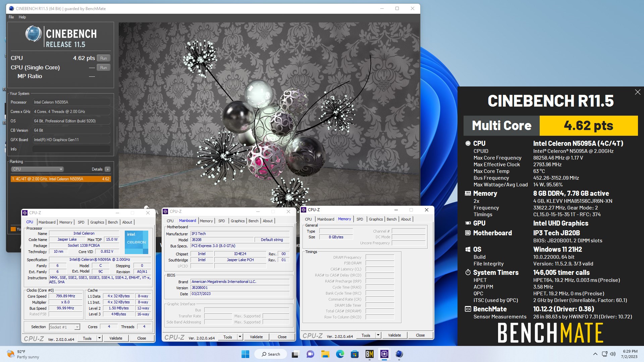
Task: Expand Tools dropdown arrow in right CPU-Z
Action: [378, 335]
